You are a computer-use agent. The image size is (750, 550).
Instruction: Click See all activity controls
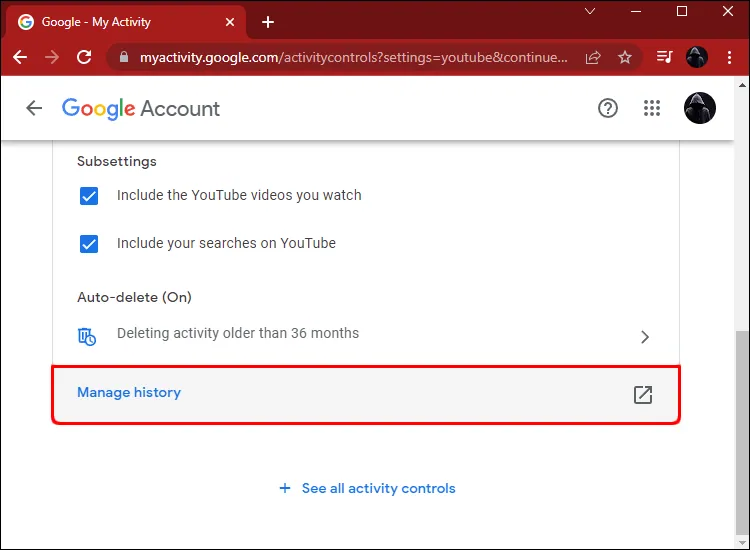pos(378,488)
